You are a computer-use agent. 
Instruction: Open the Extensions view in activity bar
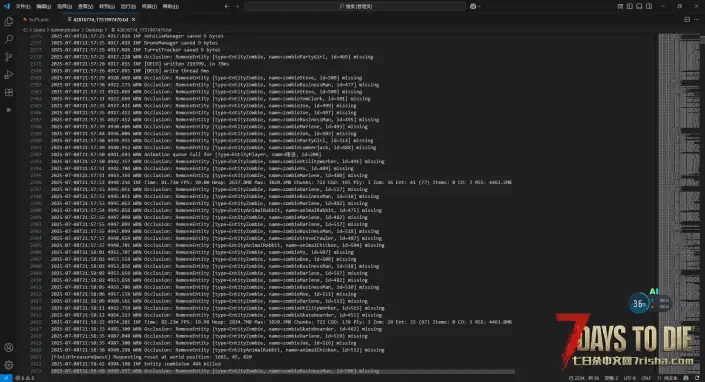(x=9, y=92)
